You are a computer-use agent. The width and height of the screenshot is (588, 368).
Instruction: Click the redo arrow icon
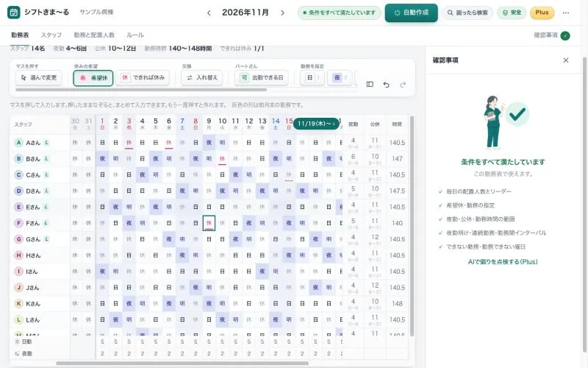403,85
